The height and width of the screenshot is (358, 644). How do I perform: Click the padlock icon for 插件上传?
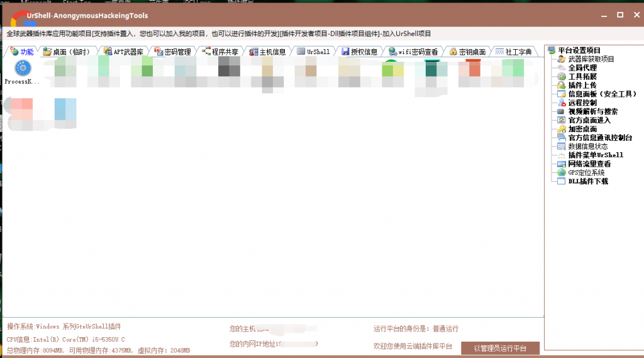click(x=561, y=85)
